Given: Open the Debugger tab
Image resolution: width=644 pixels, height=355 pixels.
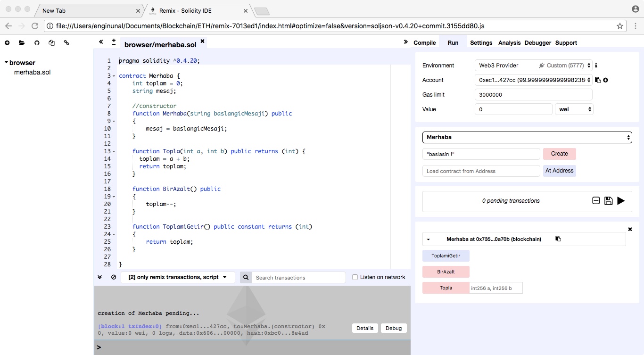Looking at the screenshot, I should (x=538, y=42).
